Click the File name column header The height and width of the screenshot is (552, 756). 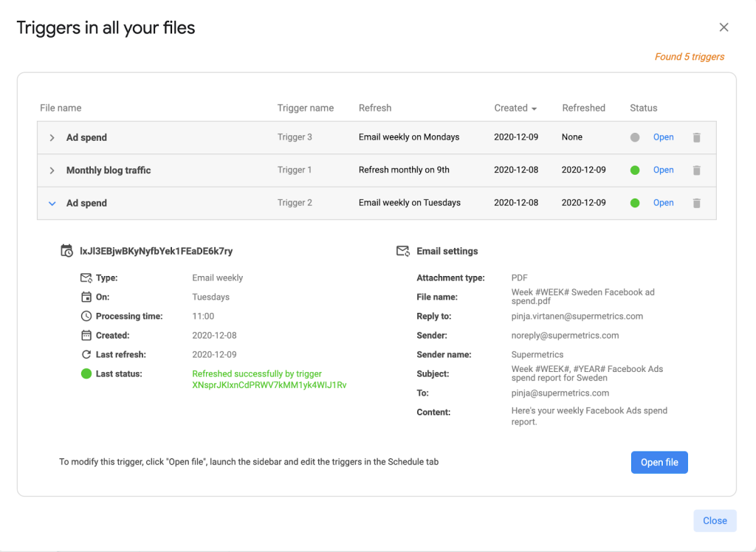click(x=61, y=108)
